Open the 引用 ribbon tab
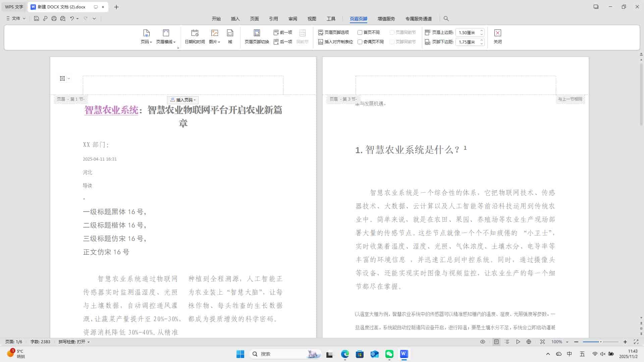 (x=273, y=19)
